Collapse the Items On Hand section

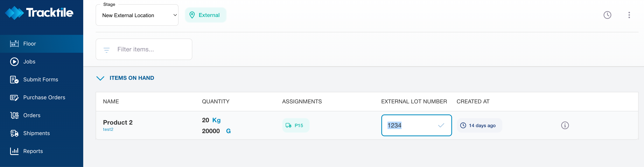[x=100, y=78]
